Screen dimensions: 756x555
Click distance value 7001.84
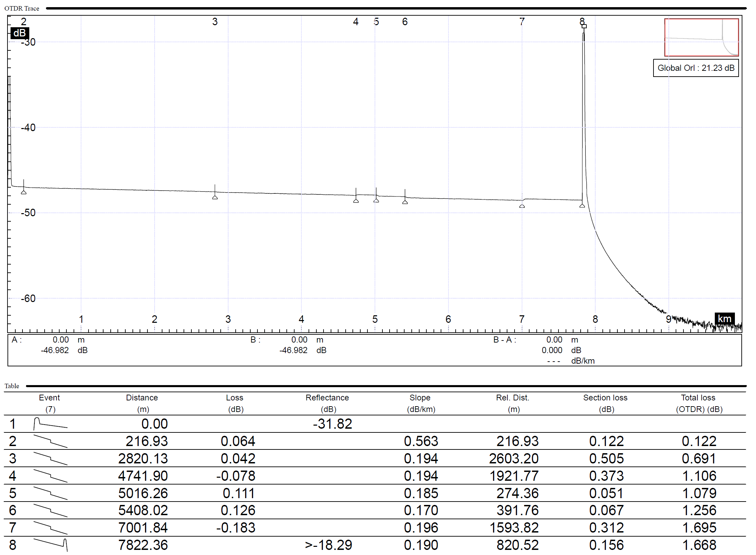coord(143,528)
